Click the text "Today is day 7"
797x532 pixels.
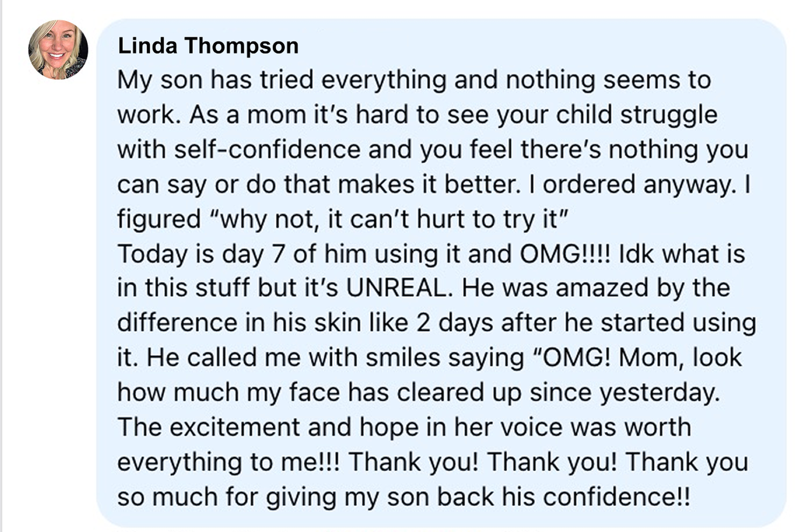tap(201, 254)
